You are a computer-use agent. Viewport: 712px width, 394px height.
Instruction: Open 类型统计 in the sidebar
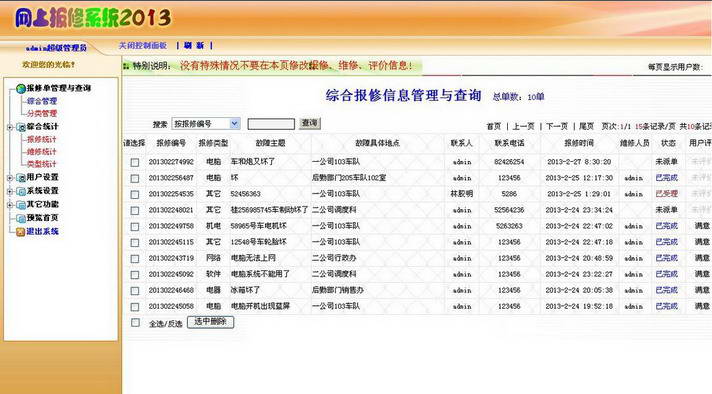point(42,164)
